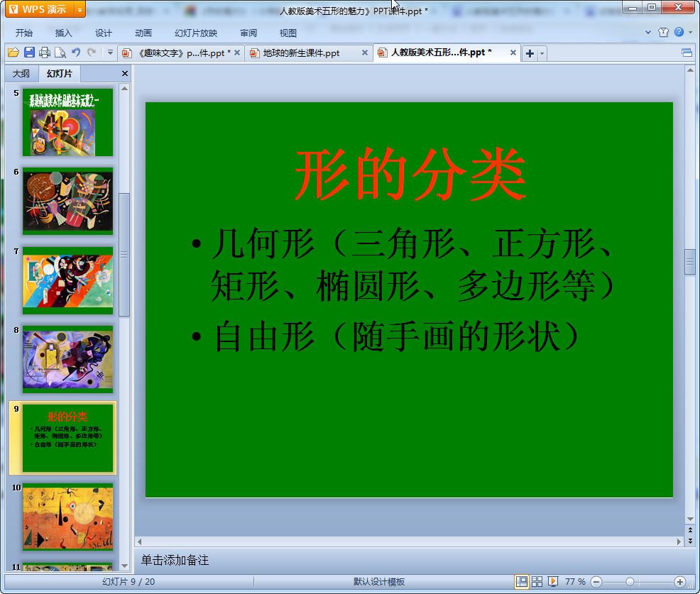Expand the dropdown arrow next to Help icon

691,32
